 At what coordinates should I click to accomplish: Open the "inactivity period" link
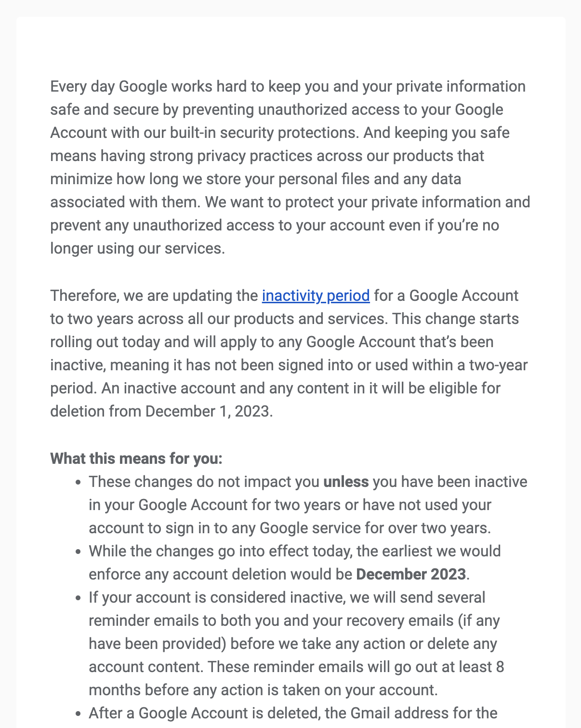click(x=316, y=296)
